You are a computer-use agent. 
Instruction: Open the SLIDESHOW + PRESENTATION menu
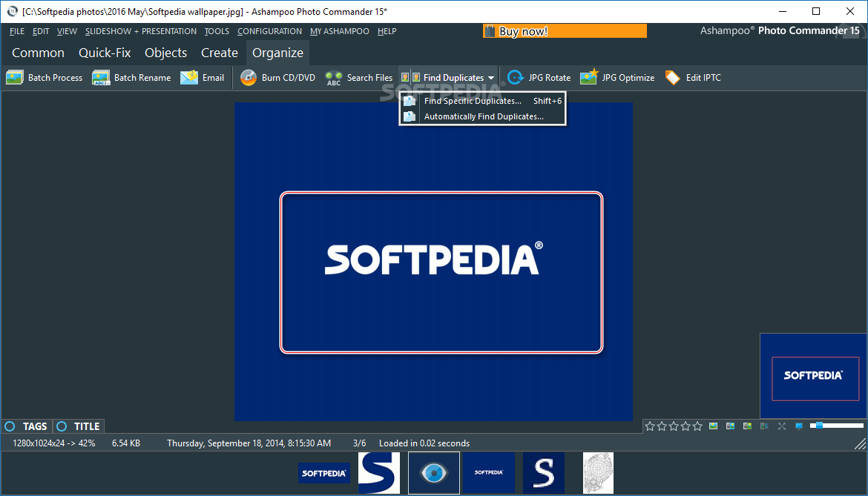pos(141,31)
